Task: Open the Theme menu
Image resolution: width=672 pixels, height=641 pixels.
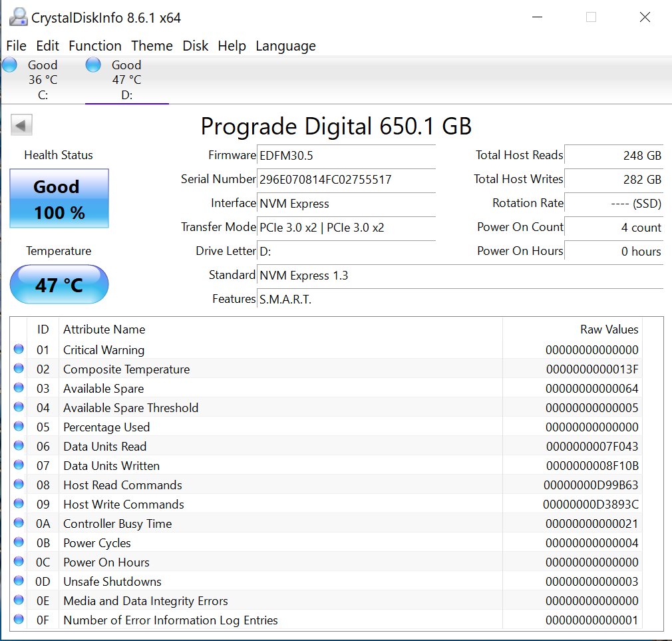Action: [152, 46]
